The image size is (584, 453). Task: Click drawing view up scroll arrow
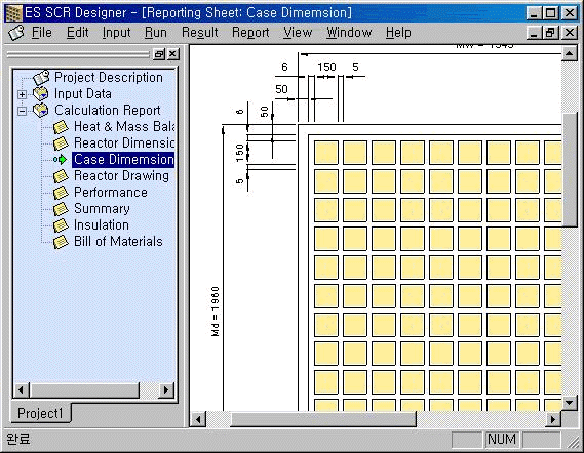569,54
